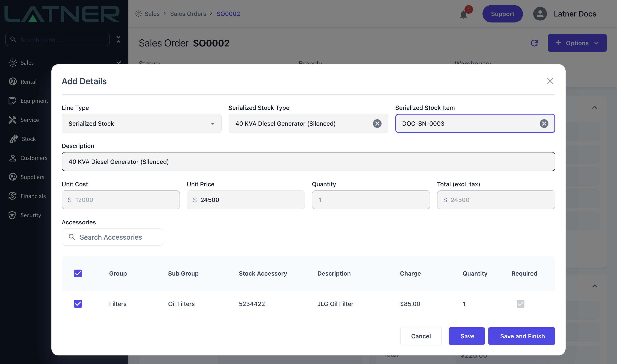The image size is (617, 364).
Task: Click the Financials sidebar icon
Action: (12, 196)
